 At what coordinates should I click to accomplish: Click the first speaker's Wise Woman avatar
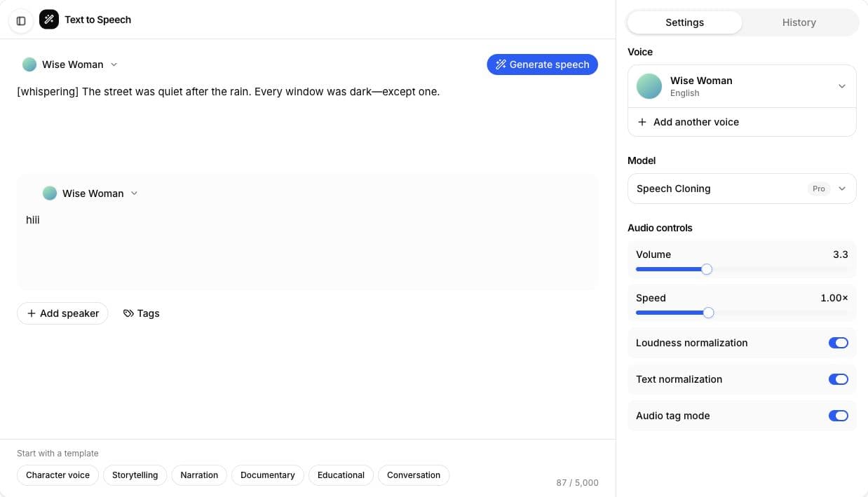pos(29,64)
